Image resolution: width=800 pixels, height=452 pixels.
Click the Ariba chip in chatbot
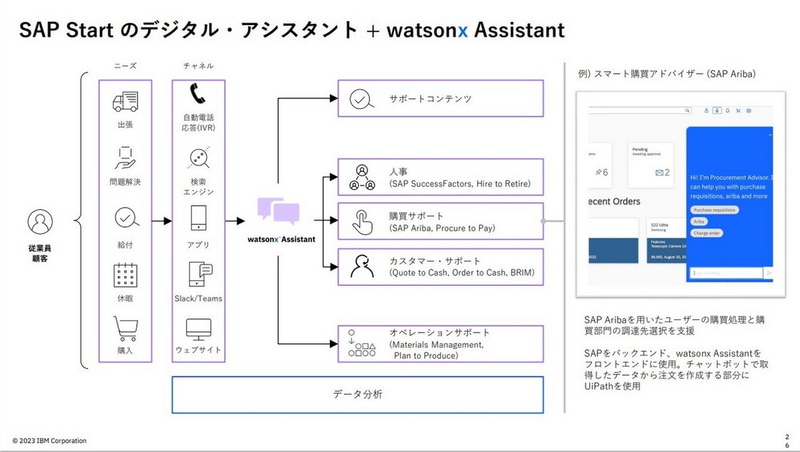pyautogui.click(x=699, y=221)
